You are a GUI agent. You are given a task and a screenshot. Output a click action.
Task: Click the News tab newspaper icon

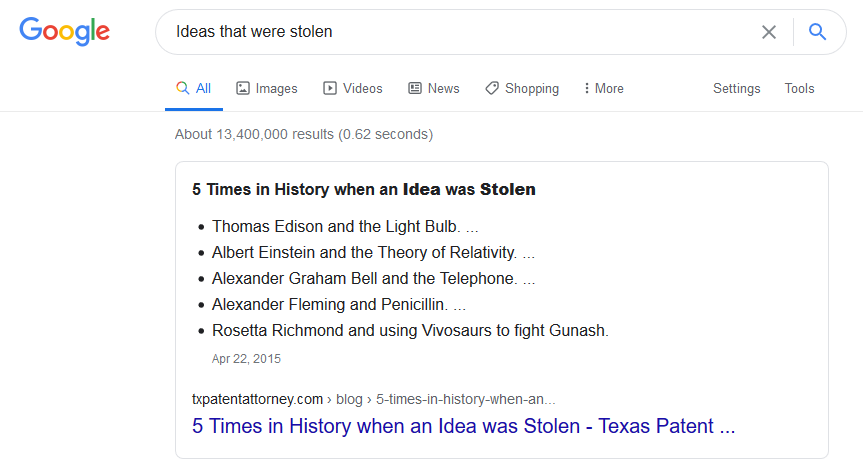415,88
